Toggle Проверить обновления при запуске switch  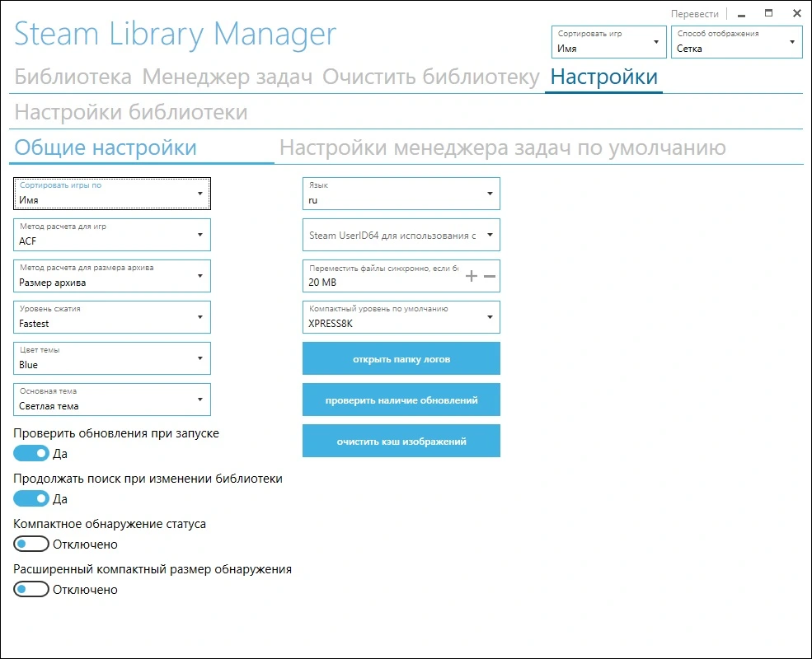click(31, 454)
